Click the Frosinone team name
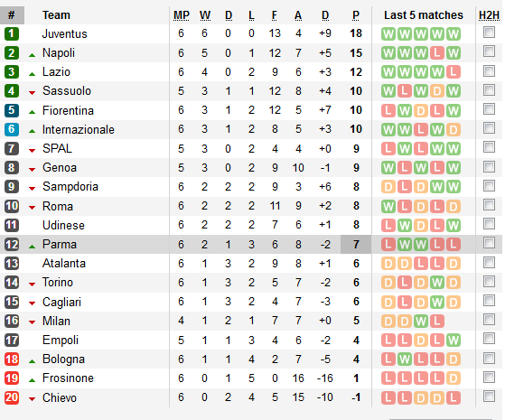 pyautogui.click(x=68, y=378)
